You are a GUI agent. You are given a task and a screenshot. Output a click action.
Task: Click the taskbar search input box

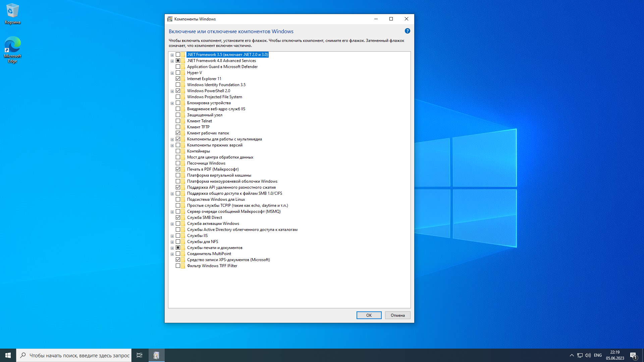(x=79, y=355)
